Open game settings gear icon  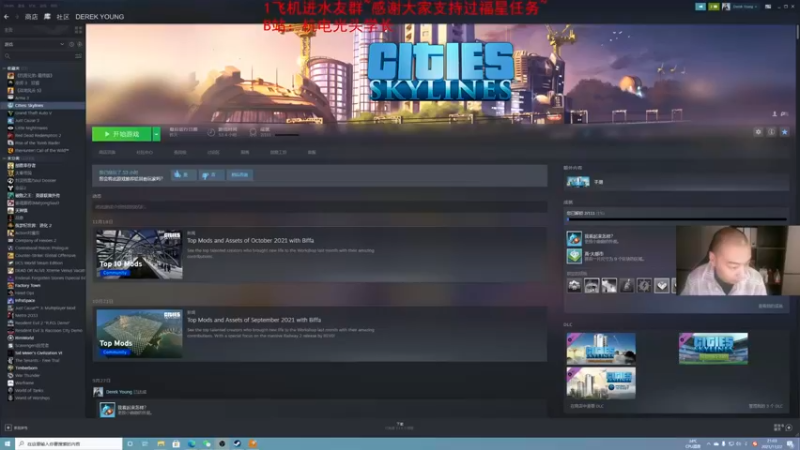pyautogui.click(x=758, y=132)
